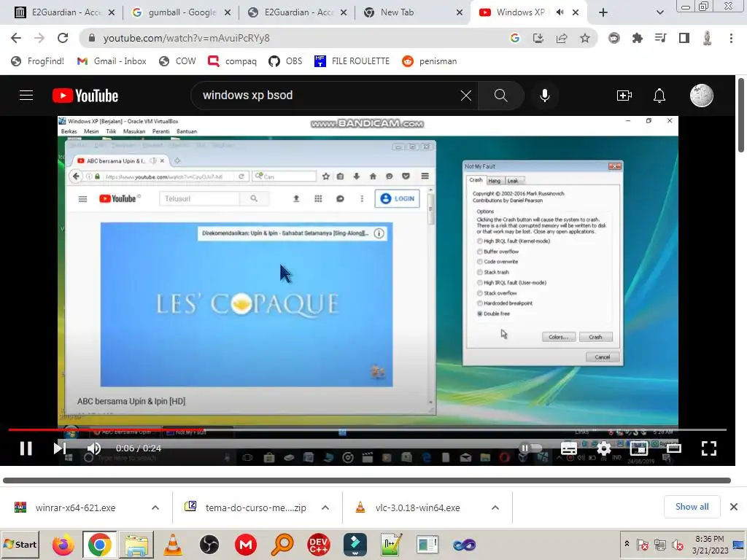Open the YouTube account avatar menu
Image resolution: width=747 pixels, height=560 pixels.
[x=701, y=96]
